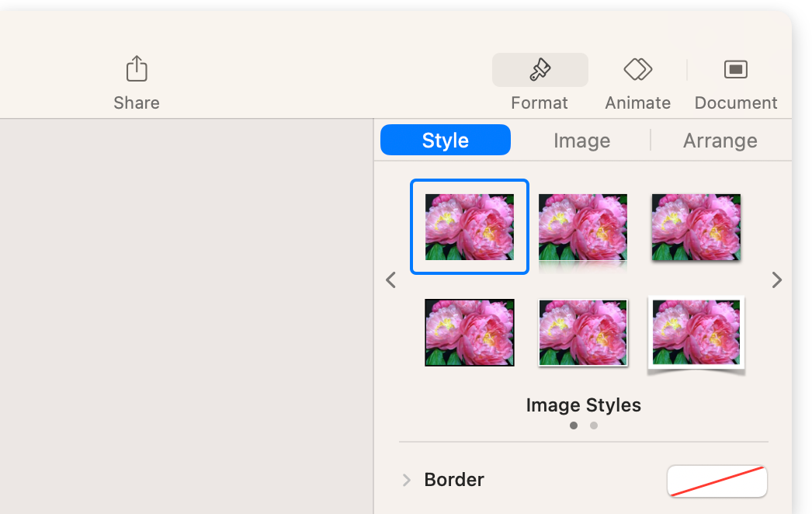The width and height of the screenshot is (812, 514).
Task: Switch to the Image tab
Action: click(x=581, y=141)
